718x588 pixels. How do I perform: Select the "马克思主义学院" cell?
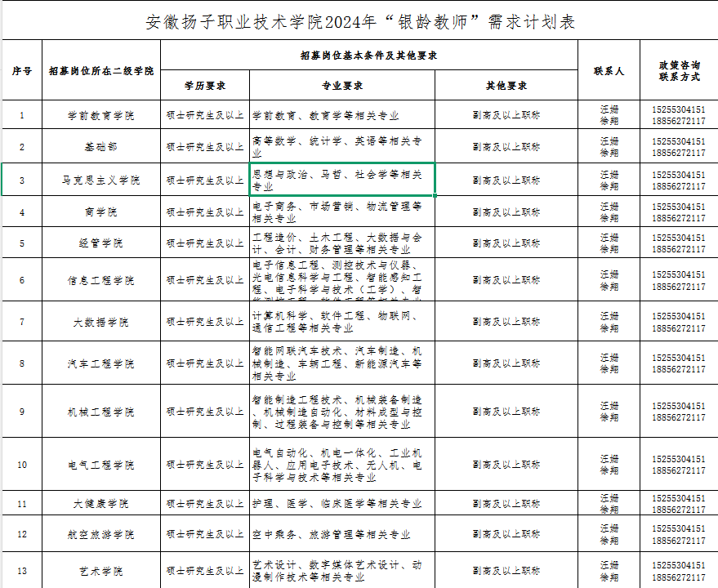[x=101, y=180]
